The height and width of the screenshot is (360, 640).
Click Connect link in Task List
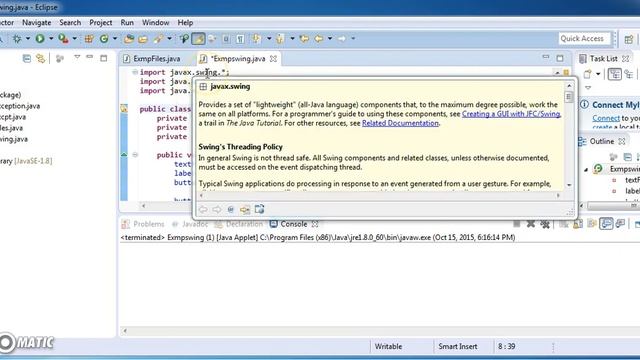point(606,118)
